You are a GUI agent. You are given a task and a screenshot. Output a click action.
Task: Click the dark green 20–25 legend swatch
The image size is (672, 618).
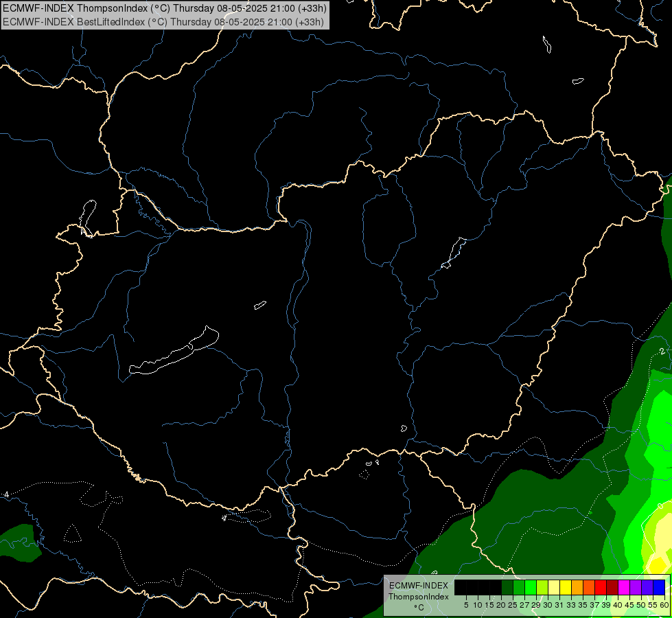[x=507, y=588]
